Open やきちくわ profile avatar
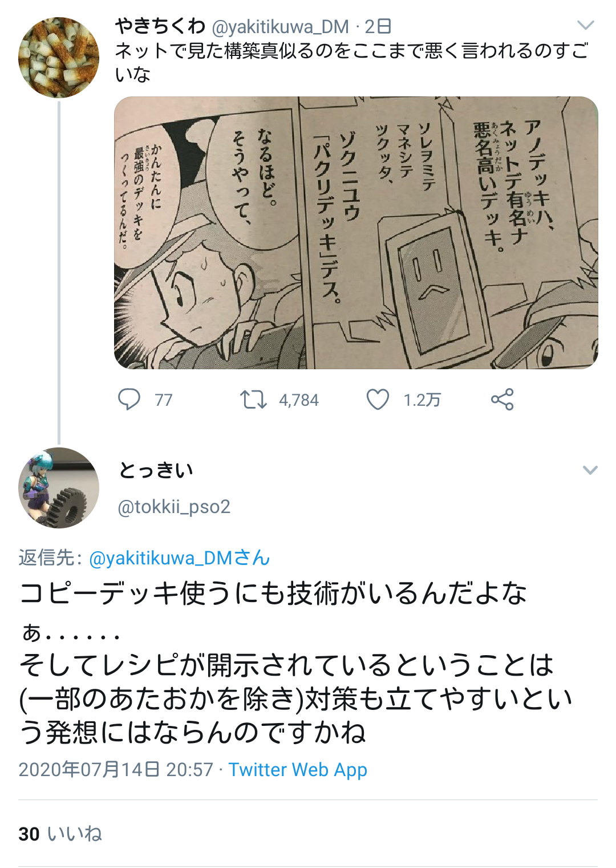This screenshot has height=868, width=616. [59, 58]
